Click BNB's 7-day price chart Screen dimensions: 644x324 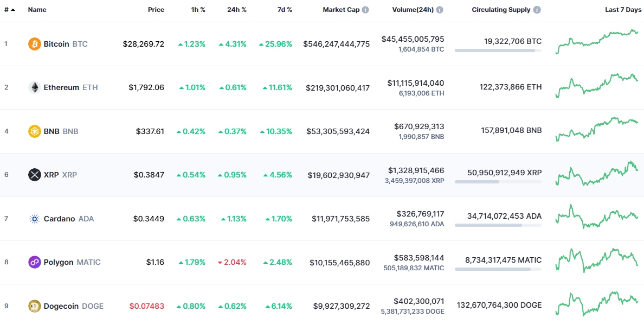pyautogui.click(x=597, y=129)
